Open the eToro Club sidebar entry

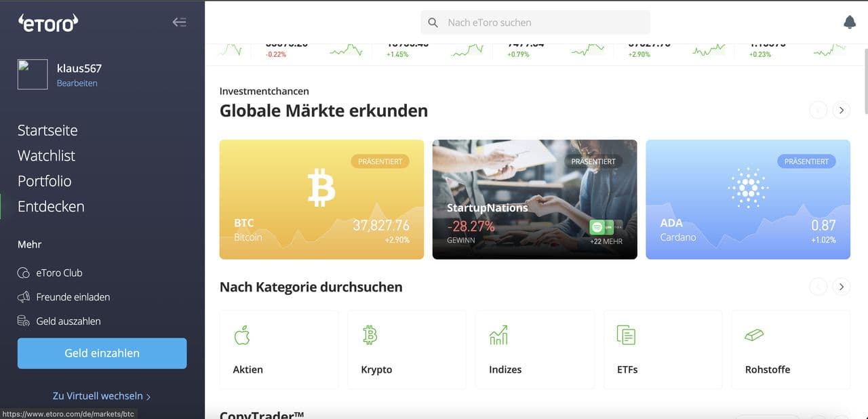60,273
